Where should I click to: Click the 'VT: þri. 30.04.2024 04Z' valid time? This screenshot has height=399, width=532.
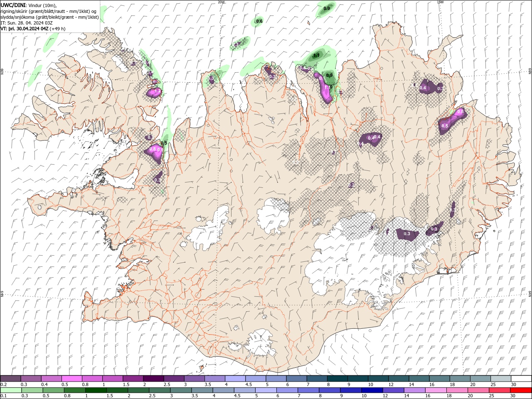tap(25, 29)
